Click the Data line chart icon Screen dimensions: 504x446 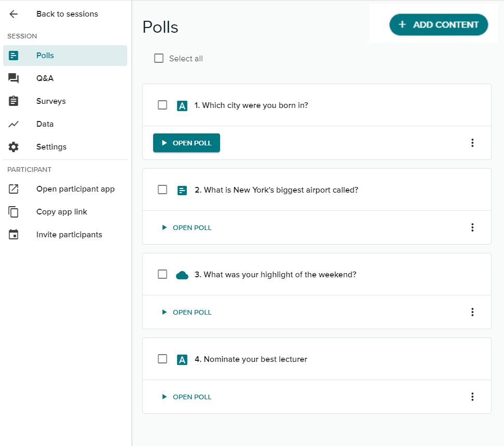tap(13, 124)
